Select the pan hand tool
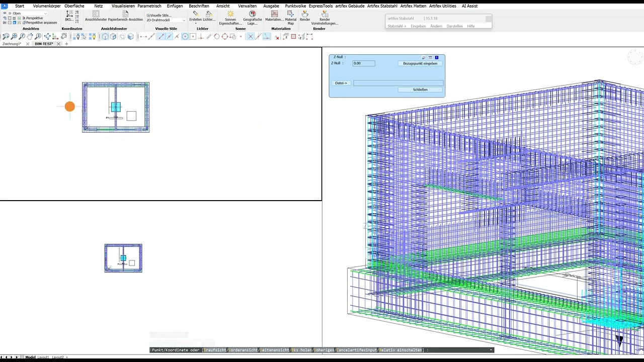The height and width of the screenshot is (362, 644). 30,36
